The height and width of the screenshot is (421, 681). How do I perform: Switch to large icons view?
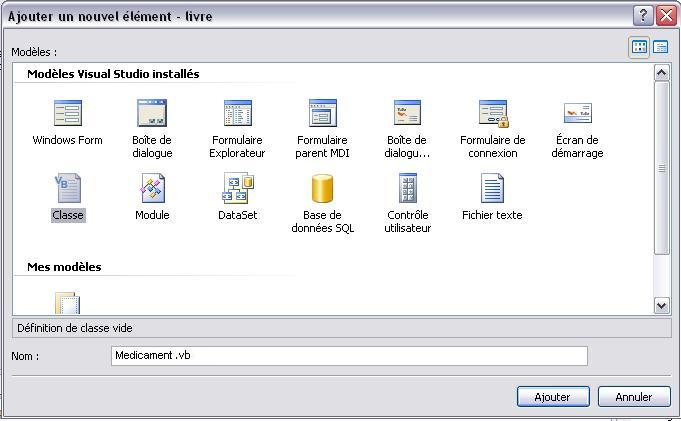[x=639, y=47]
